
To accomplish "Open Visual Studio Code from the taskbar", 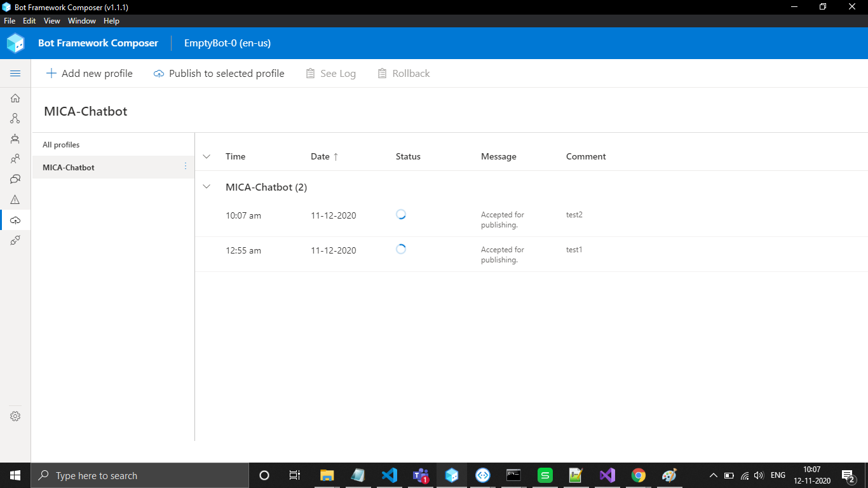I will pyautogui.click(x=389, y=475).
